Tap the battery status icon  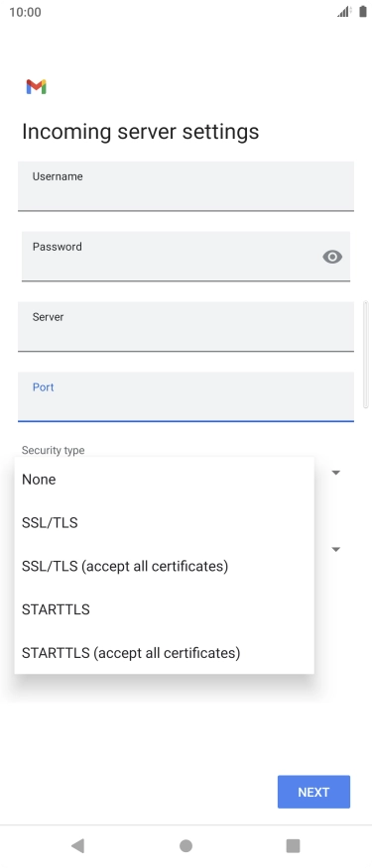click(362, 12)
